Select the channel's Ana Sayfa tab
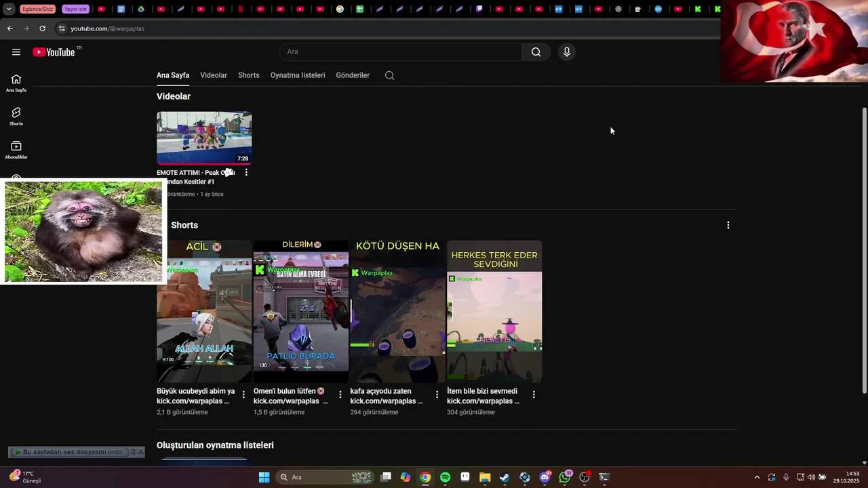868x488 pixels. click(x=173, y=75)
